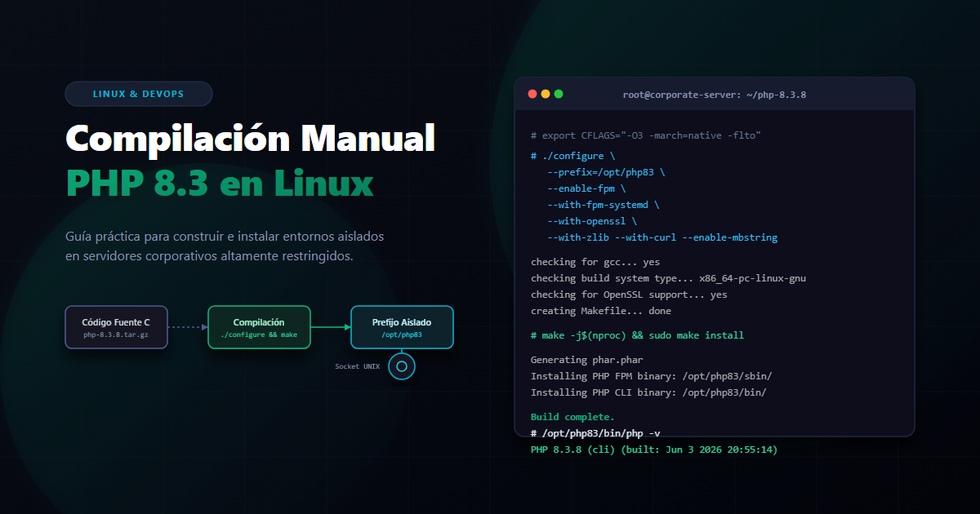
Task: Click the Build complete. message
Action: [x=572, y=417]
